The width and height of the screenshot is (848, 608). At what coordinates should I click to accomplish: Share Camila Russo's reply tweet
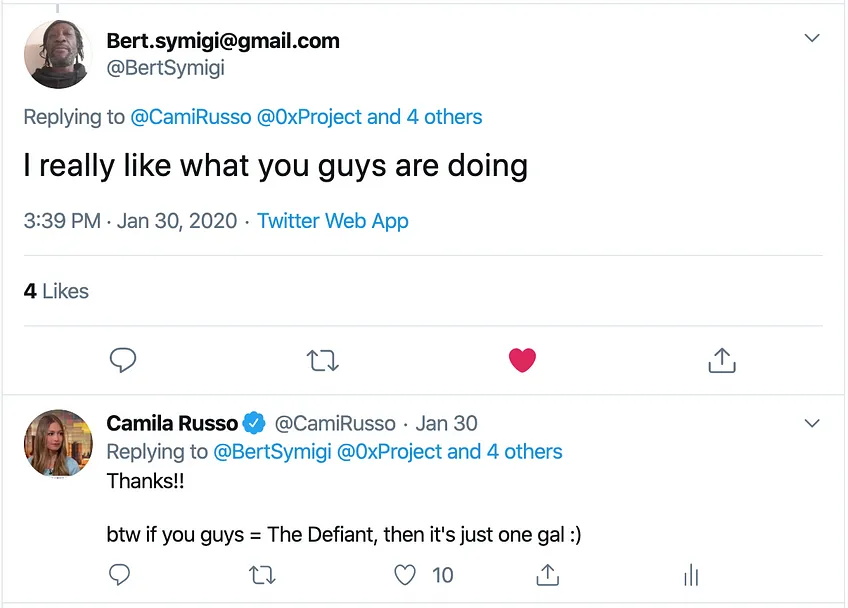[547, 575]
